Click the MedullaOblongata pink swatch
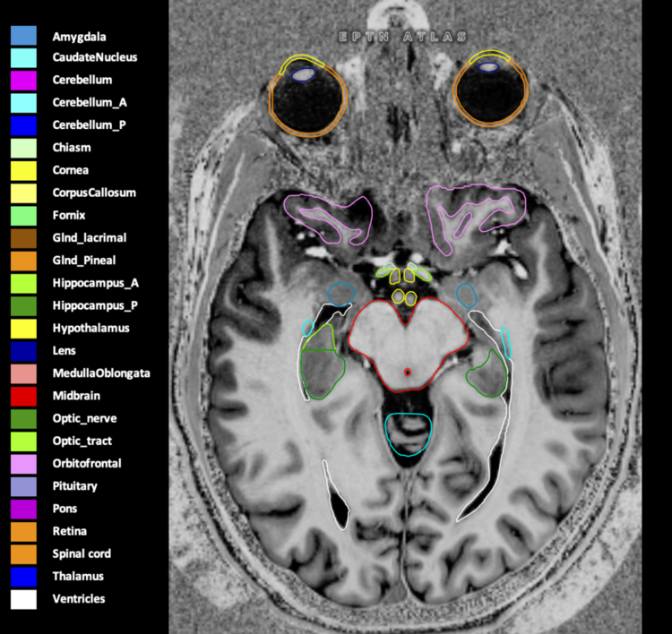Screen dimensions: 672x634 click(23, 373)
